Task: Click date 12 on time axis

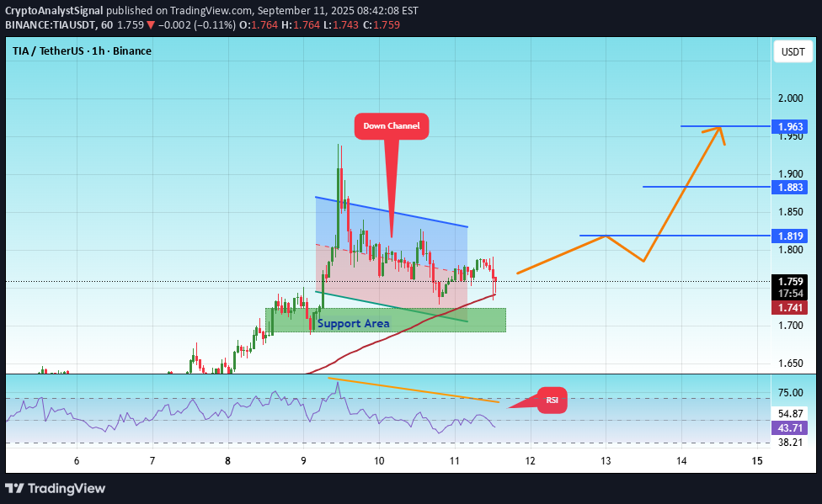Action: [x=530, y=461]
